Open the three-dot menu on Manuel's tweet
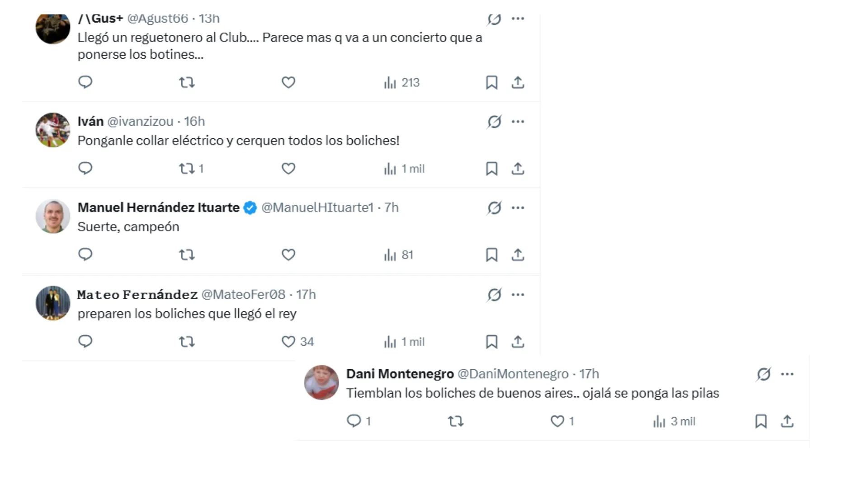Image resolution: width=868 pixels, height=488 pixels. click(x=519, y=208)
